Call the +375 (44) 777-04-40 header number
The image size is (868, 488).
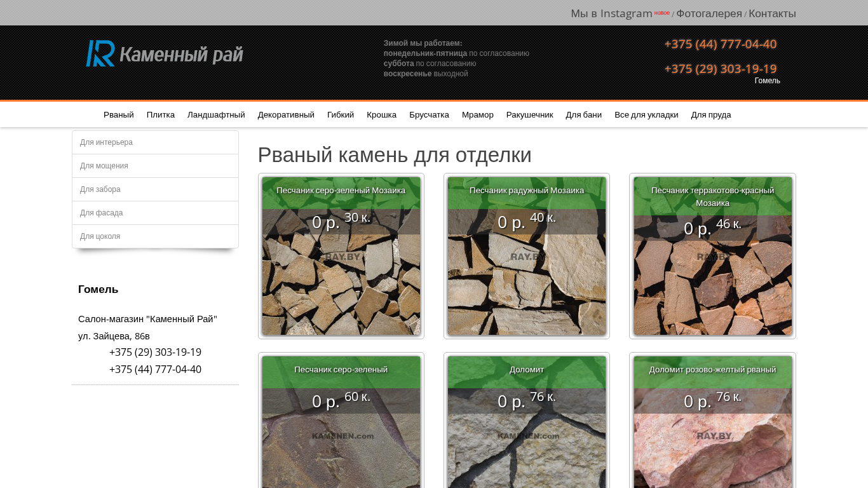pos(721,44)
